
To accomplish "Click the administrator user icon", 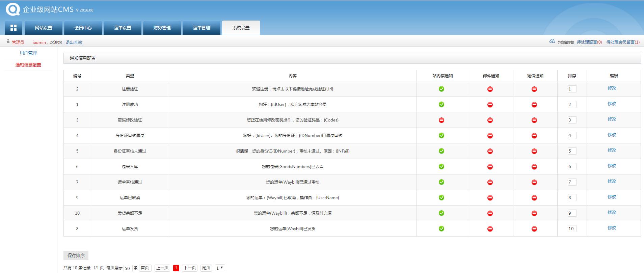I will click(x=8, y=42).
